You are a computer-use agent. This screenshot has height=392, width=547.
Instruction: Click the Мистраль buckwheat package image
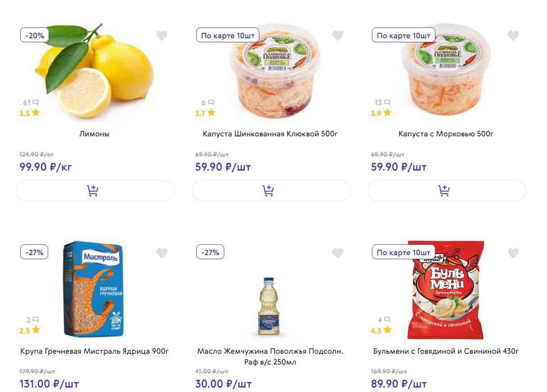coord(93,289)
